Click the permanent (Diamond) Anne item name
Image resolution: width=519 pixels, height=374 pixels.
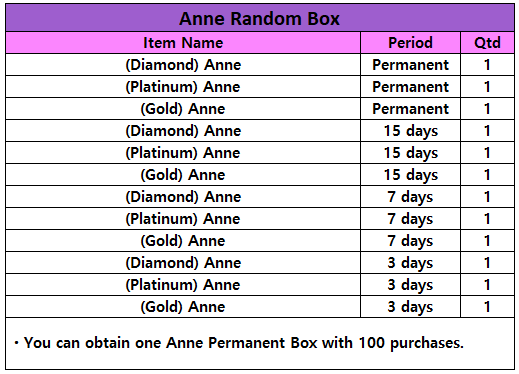183,65
